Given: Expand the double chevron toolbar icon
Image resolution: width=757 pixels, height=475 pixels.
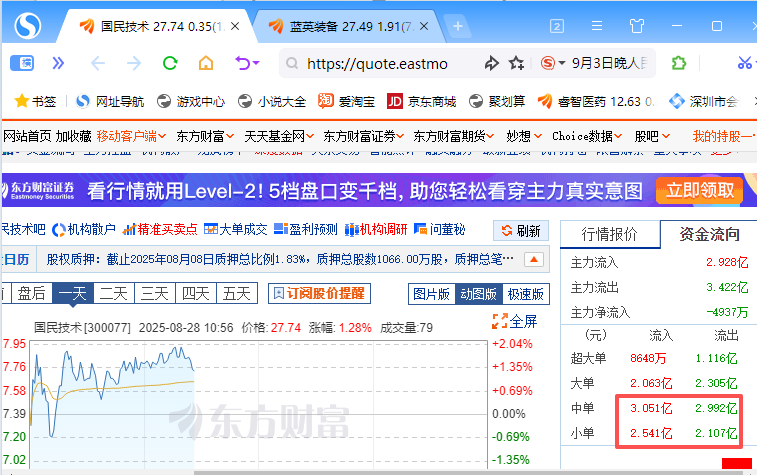Looking at the screenshot, I should pos(58,63).
